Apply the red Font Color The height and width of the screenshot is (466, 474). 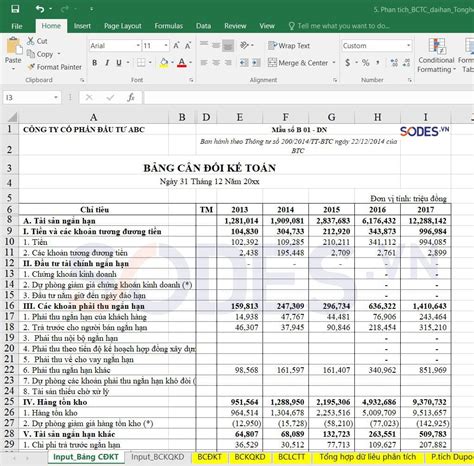182,63
